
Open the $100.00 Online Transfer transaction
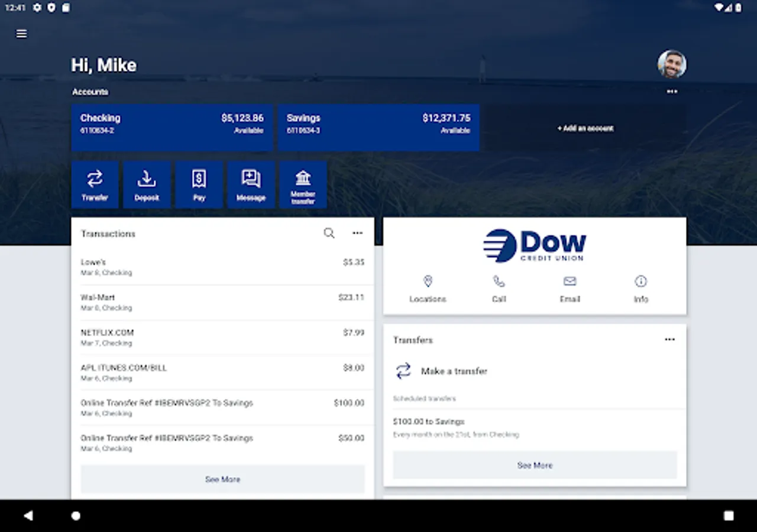point(222,408)
